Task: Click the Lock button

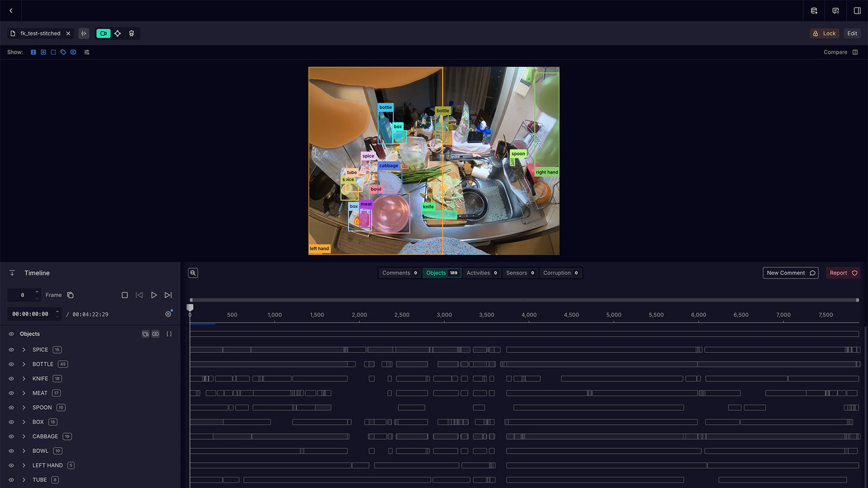Action: pos(824,34)
